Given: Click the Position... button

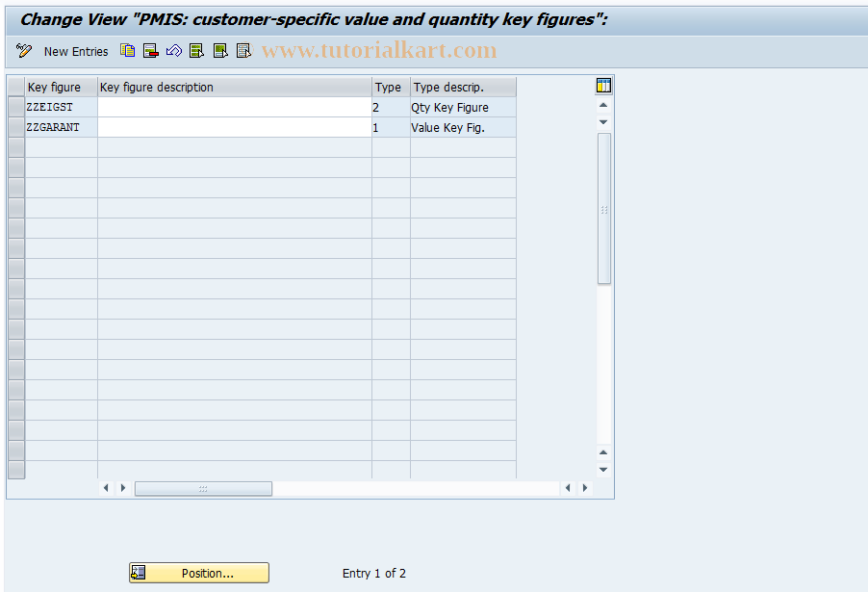Looking at the screenshot, I should 199,573.
